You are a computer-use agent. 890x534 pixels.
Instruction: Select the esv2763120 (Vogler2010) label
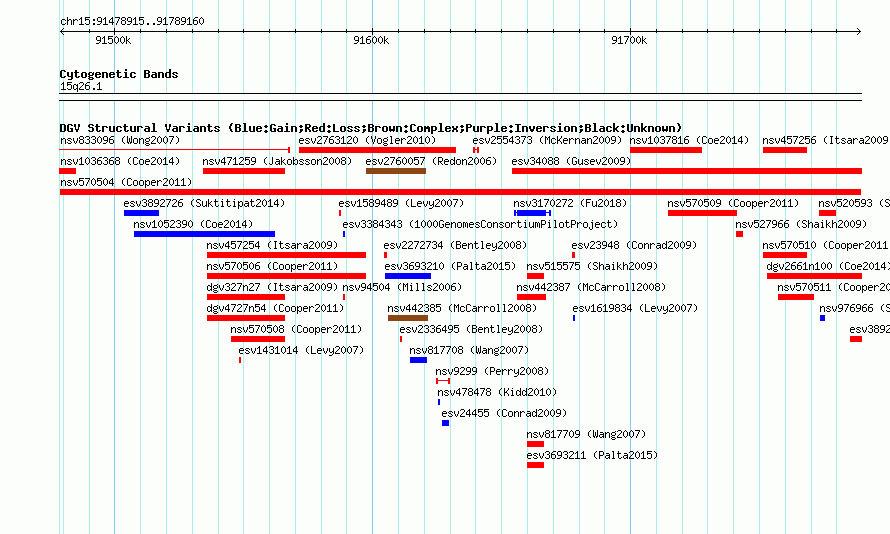(367, 140)
